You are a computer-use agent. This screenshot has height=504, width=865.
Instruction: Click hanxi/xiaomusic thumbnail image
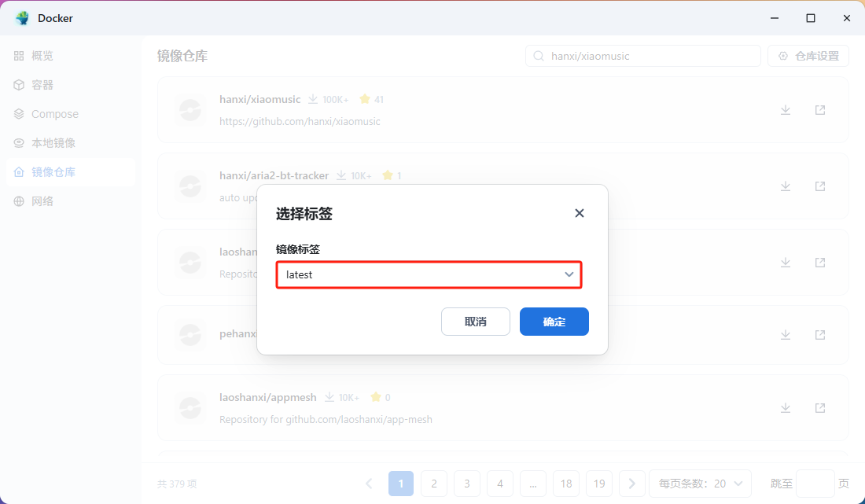pos(190,110)
